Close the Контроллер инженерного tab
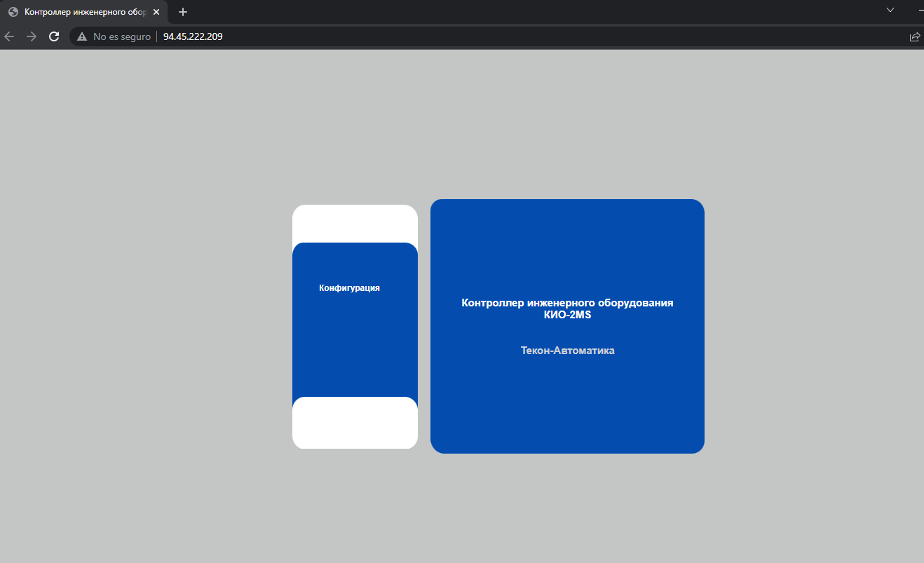Screen dimensions: 924x563 (x=156, y=12)
